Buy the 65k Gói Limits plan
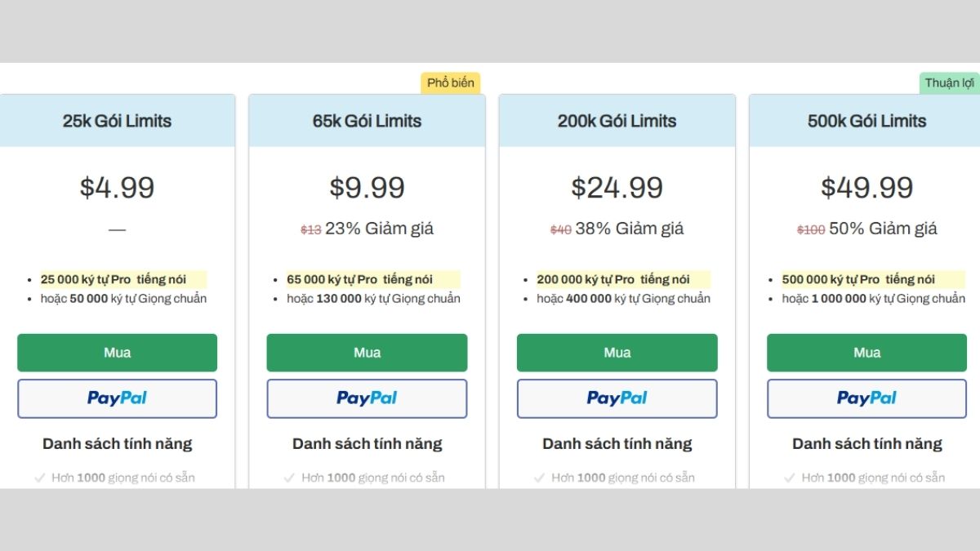 point(367,353)
